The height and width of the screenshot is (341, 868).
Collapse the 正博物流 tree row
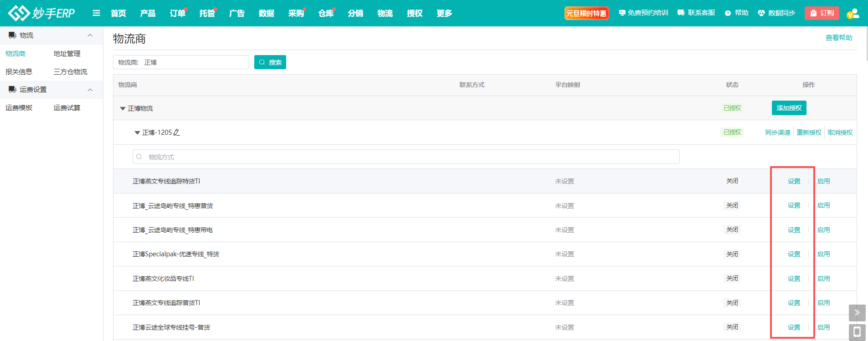coord(123,108)
